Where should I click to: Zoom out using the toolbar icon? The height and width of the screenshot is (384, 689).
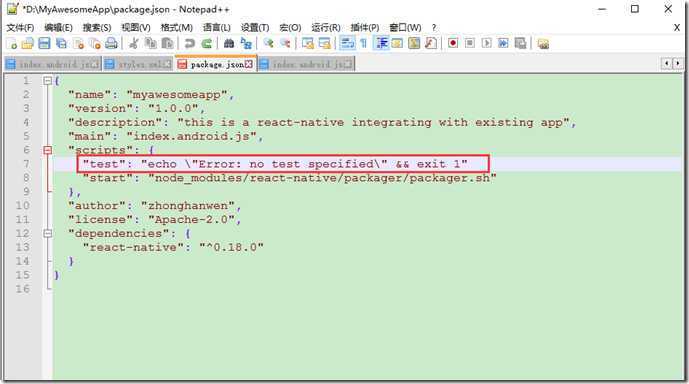[x=285, y=43]
